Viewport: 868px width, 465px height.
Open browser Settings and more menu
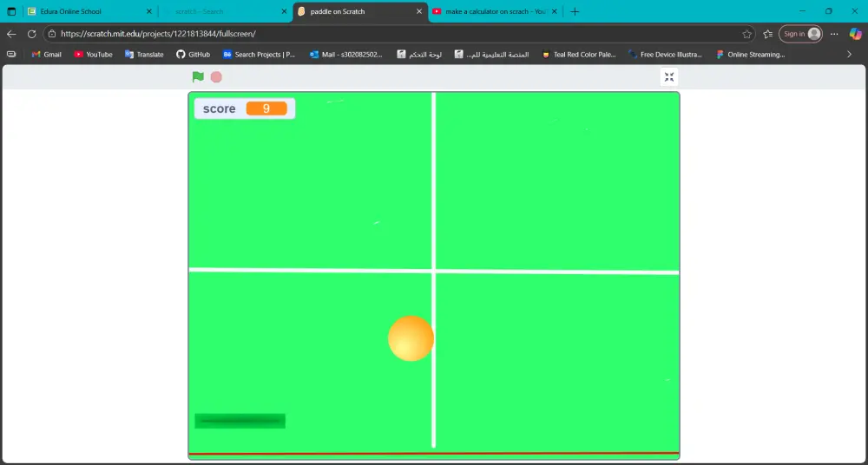point(834,34)
